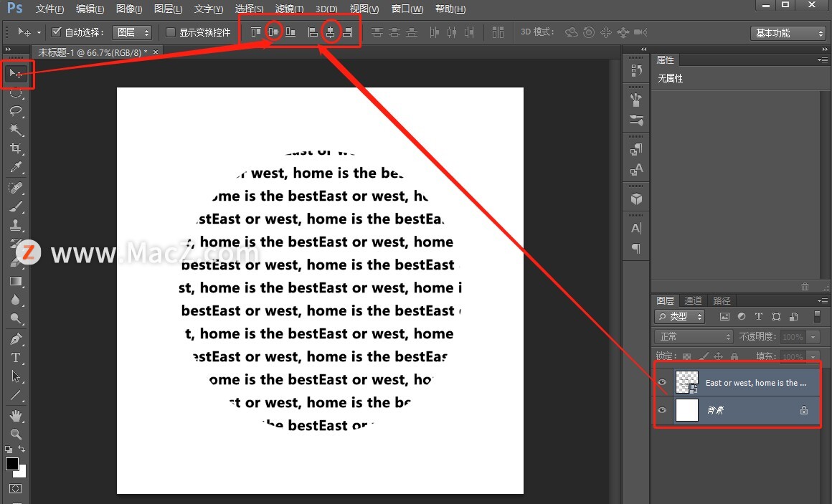Viewport: 832px width, 504px height.
Task: Align layers to horizontal centers
Action: tap(330, 32)
